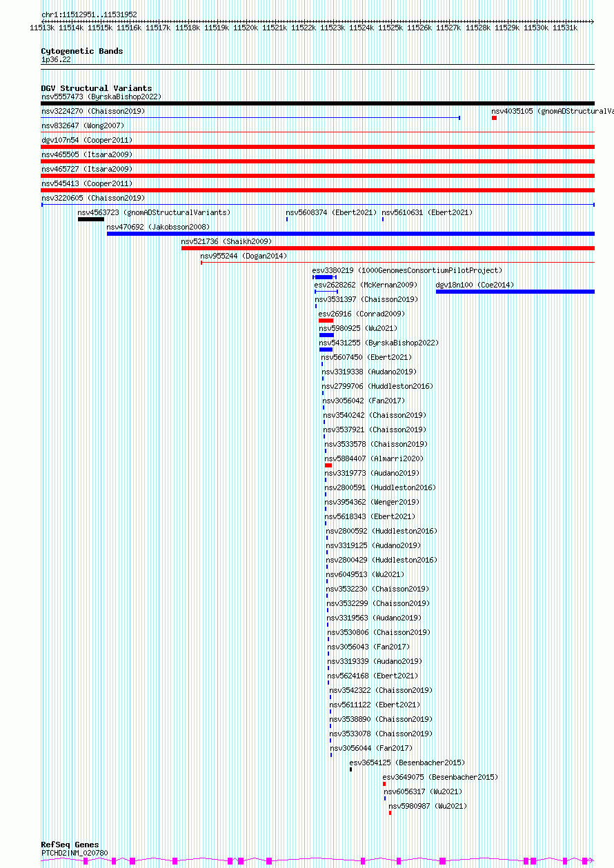Open nsv6056317 (Wu2021) label
This screenshot has width=614, height=868.
(x=423, y=791)
